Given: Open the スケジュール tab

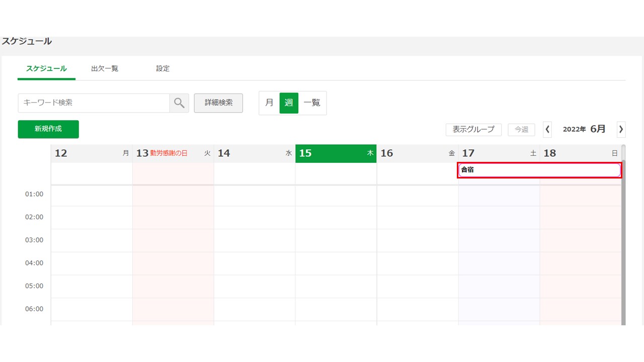Looking at the screenshot, I should coord(46,69).
